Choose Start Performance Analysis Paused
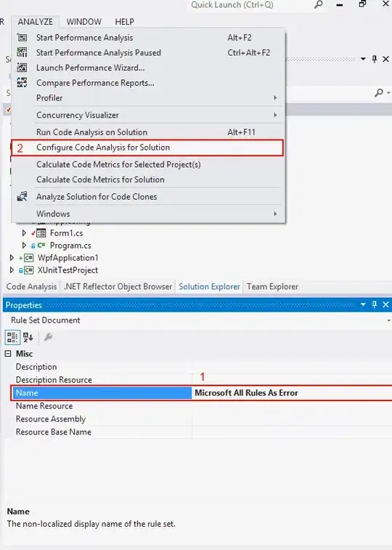 [148, 52]
